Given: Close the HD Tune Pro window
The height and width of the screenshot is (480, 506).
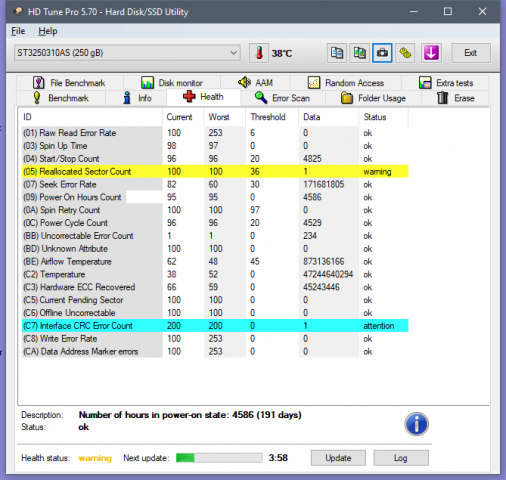Looking at the screenshot, I should click(x=482, y=12).
